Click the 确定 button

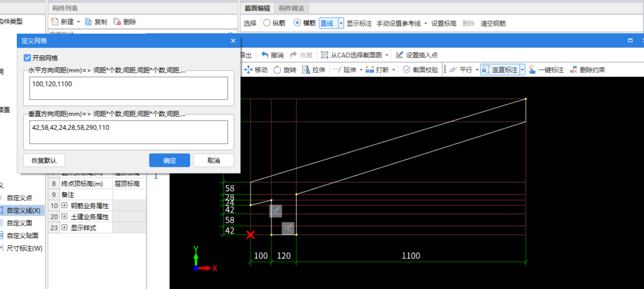(169, 160)
